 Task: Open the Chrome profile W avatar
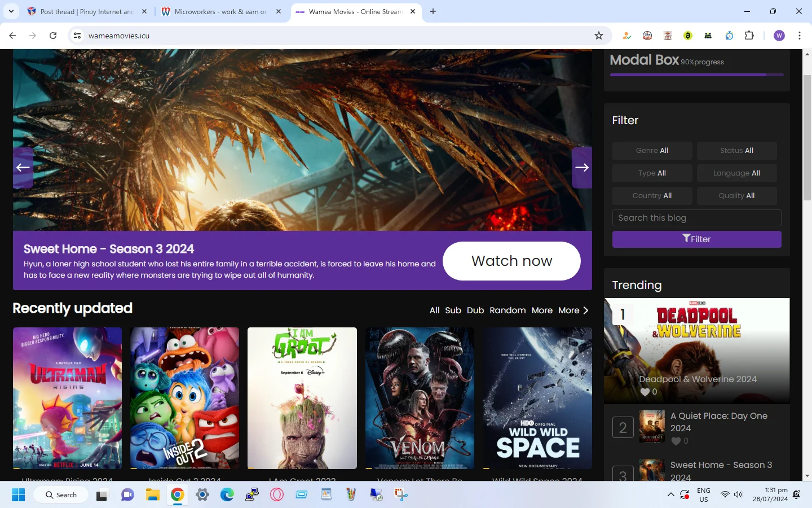click(x=779, y=36)
